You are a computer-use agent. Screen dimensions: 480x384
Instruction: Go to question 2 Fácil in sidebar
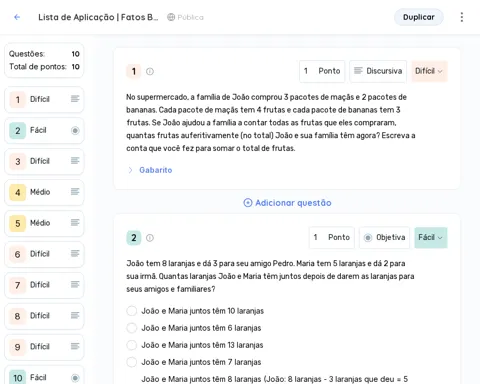click(x=44, y=130)
